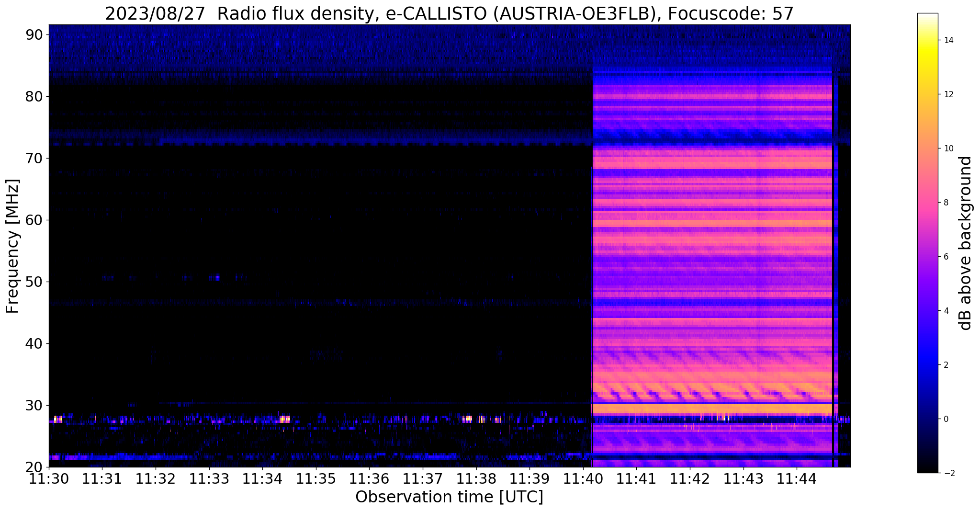Click the 'Frequency [MHz]' axis label
Screen dimensions: 980x511
click(x=12, y=246)
